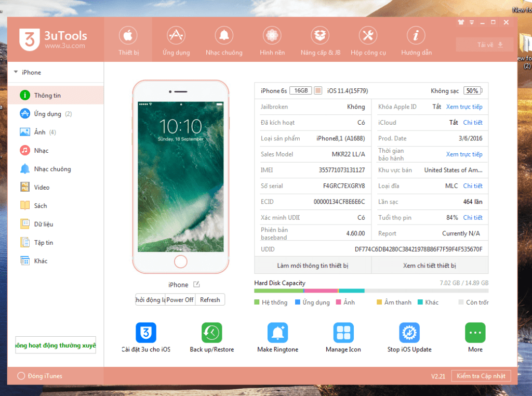
Task: Click the V2.21 version label
Action: 438,376
